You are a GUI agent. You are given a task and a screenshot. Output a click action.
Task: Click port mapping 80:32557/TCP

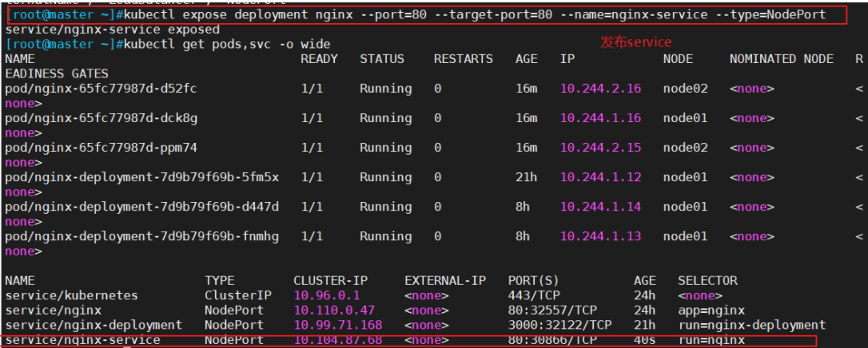(x=552, y=310)
